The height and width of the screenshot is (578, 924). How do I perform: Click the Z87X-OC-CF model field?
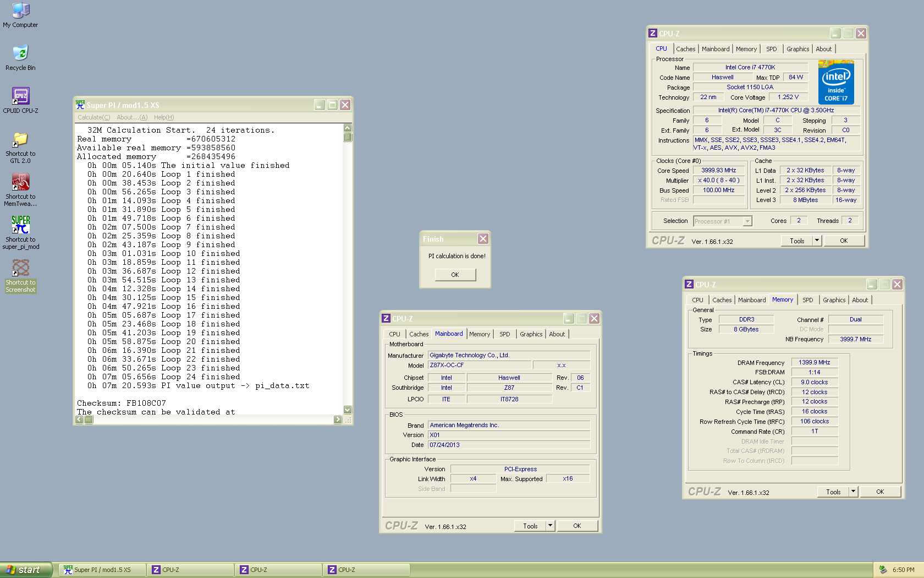pos(480,365)
